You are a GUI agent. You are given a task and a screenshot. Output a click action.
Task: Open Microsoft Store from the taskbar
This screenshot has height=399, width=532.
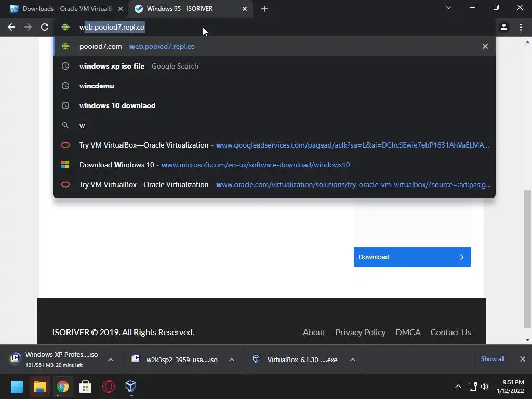click(x=86, y=387)
